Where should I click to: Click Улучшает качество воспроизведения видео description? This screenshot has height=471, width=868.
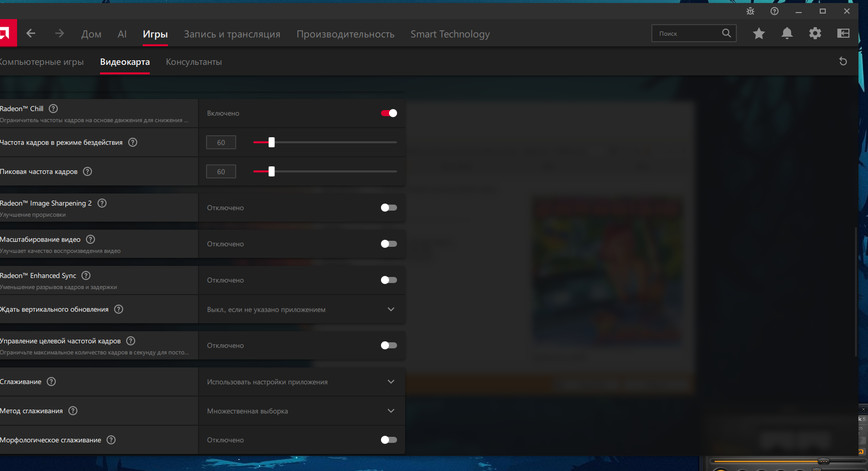pos(60,251)
